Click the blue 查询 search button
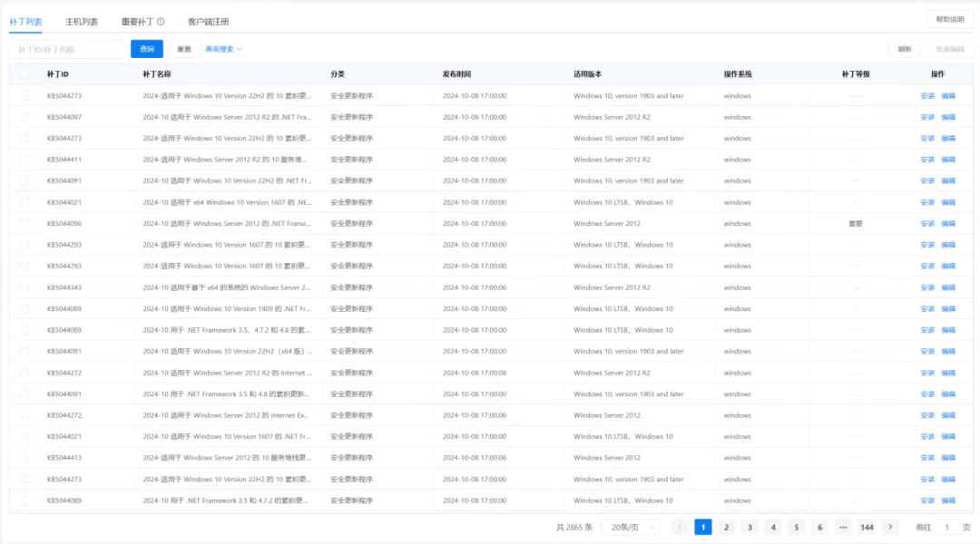The width and height of the screenshot is (980, 544). coord(147,49)
